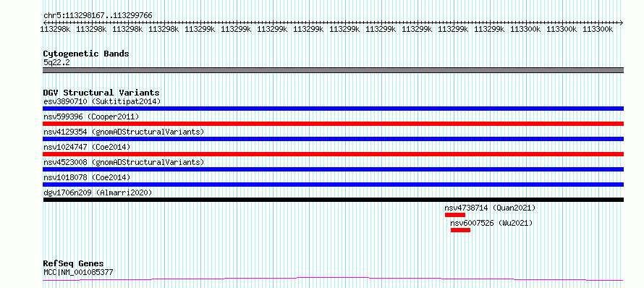Select the red bar for nsv599396
The height and width of the screenshot is (288, 644).
(x=333, y=124)
